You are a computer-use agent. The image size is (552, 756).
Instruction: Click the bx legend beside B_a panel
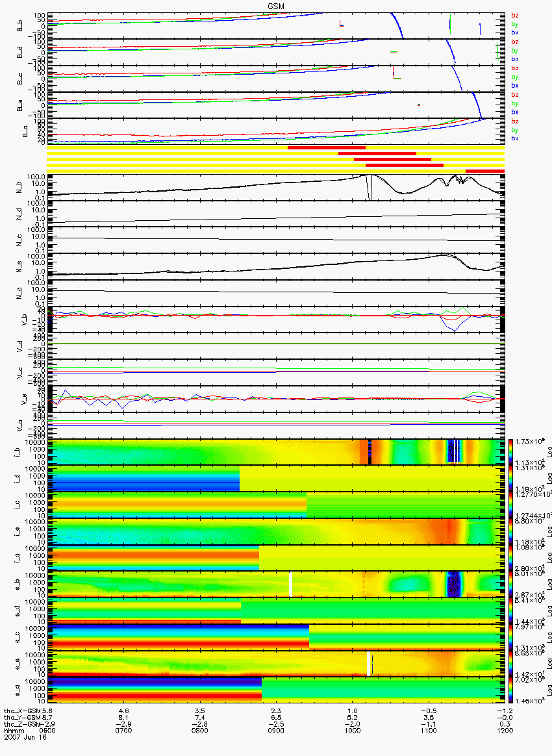pyautogui.click(x=515, y=138)
